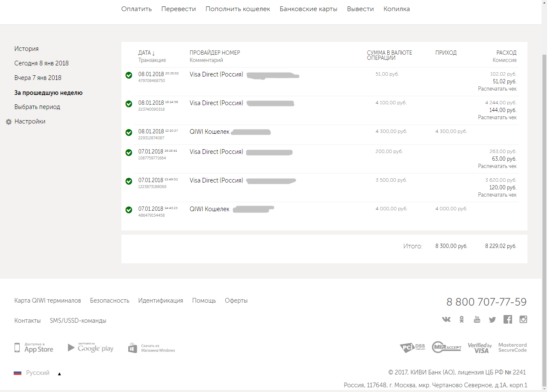This screenshot has height=392, width=548.
Task: Click the Русский language label
Action: [x=38, y=373]
